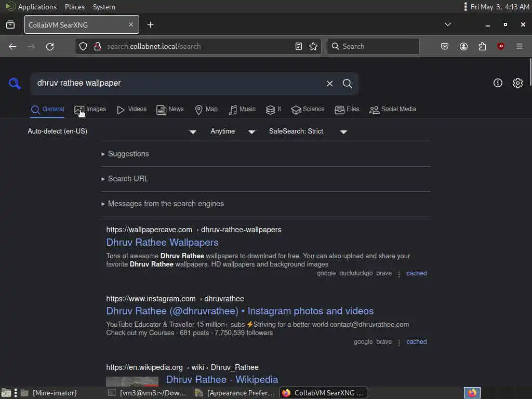Image resolution: width=532 pixels, height=399 pixels.
Task: Submit search with the magnifier button
Action: (x=347, y=84)
